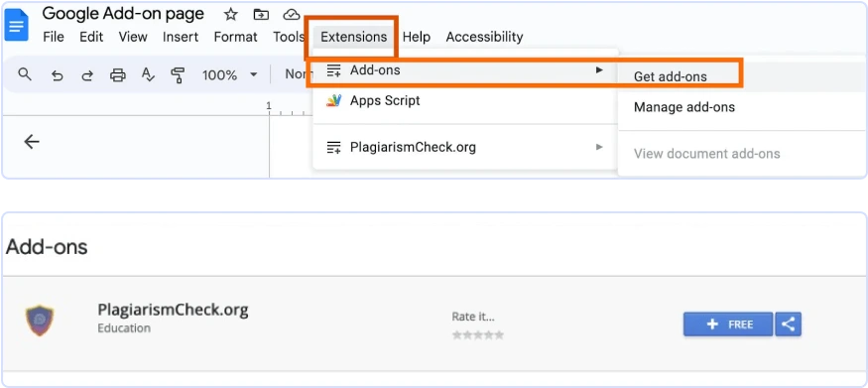Run spelling and grammar check icon

(x=148, y=74)
